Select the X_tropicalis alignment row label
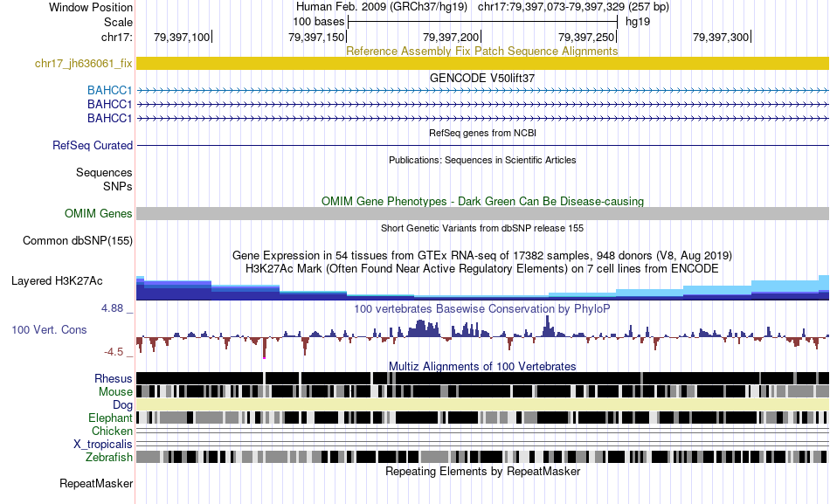 tap(103, 445)
